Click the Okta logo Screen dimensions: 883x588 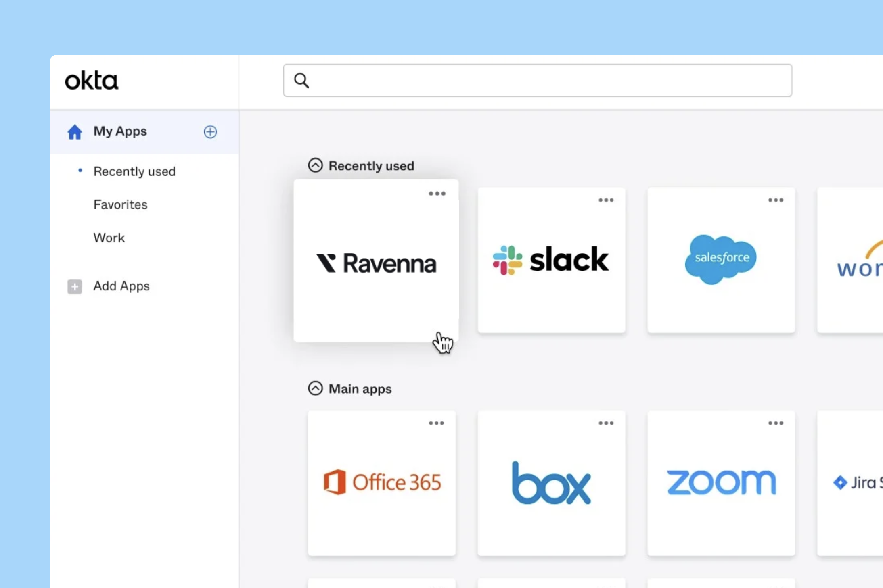pos(92,80)
